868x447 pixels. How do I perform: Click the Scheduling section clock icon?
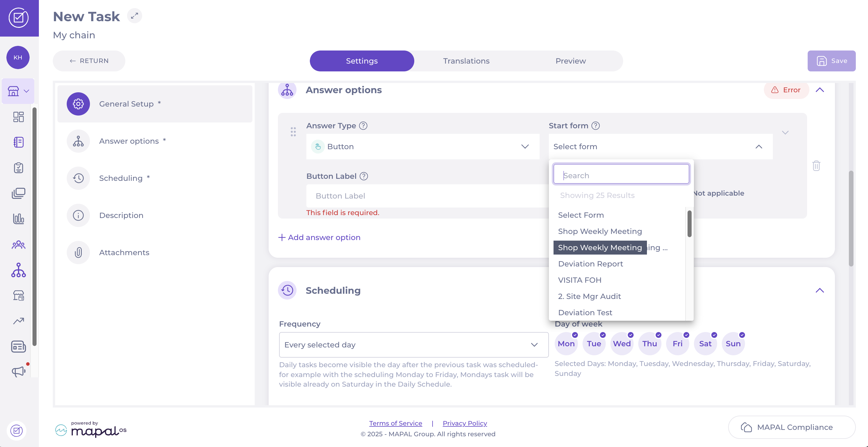(287, 290)
